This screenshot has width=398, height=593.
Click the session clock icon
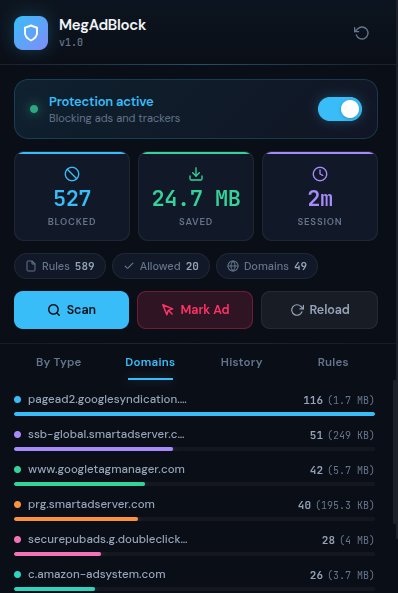point(320,174)
